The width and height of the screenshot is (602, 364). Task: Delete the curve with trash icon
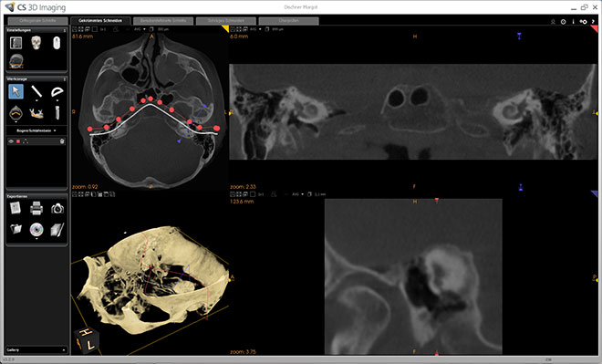(x=62, y=141)
